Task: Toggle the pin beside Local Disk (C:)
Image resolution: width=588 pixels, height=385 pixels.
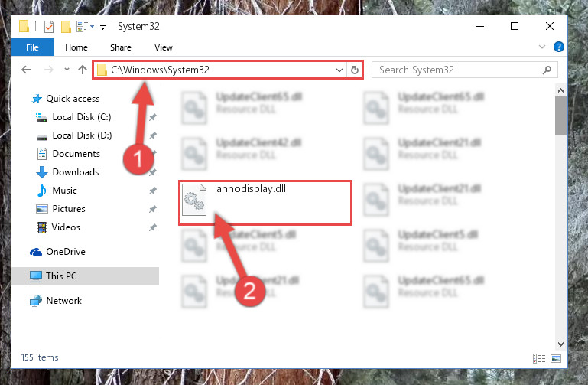Action: pyautogui.click(x=152, y=117)
